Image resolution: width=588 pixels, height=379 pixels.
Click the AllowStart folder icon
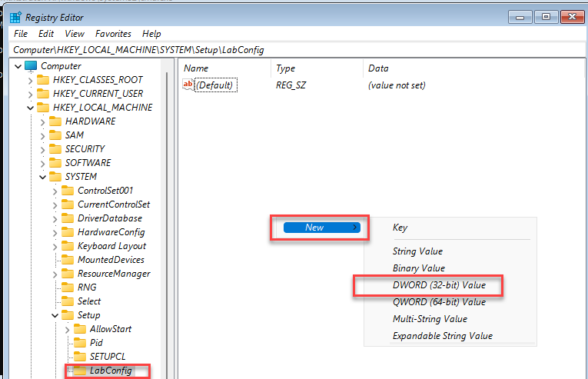pyautogui.click(x=80, y=329)
